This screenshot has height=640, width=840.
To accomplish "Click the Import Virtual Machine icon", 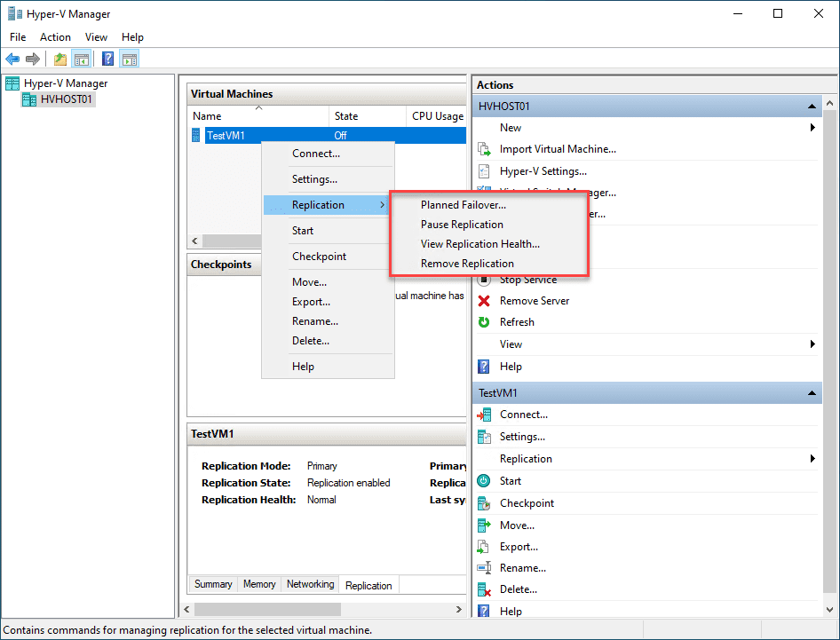I will tap(484, 149).
